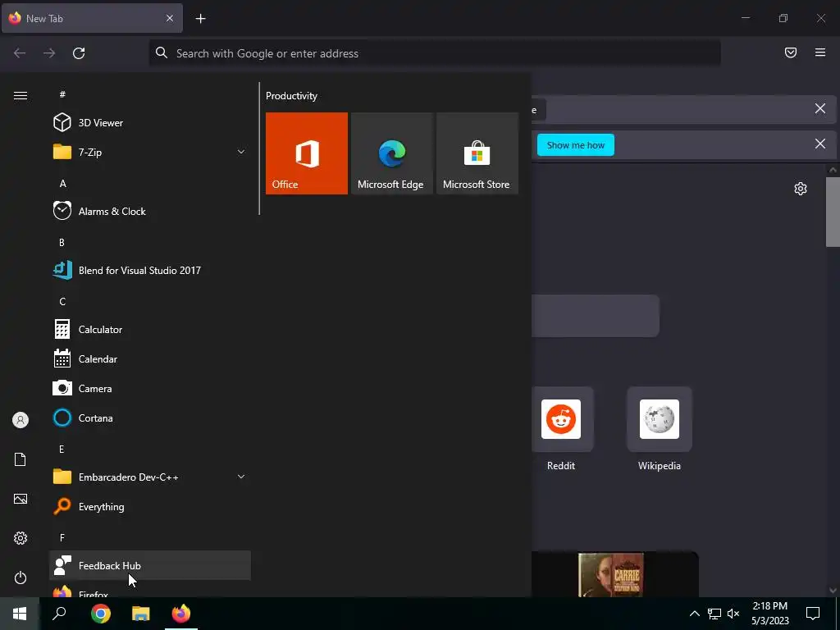
Task: Click the Firefox forward arrow
Action: pos(49,53)
